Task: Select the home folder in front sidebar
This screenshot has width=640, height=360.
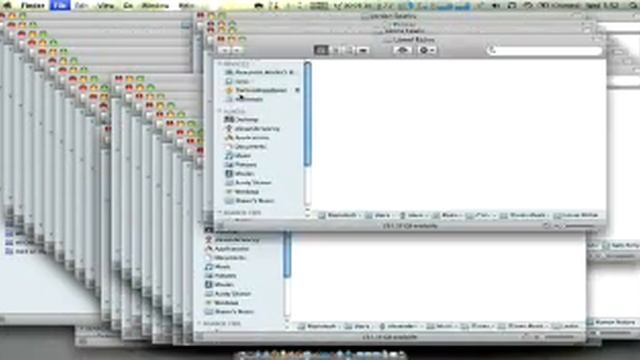Action: point(252,129)
